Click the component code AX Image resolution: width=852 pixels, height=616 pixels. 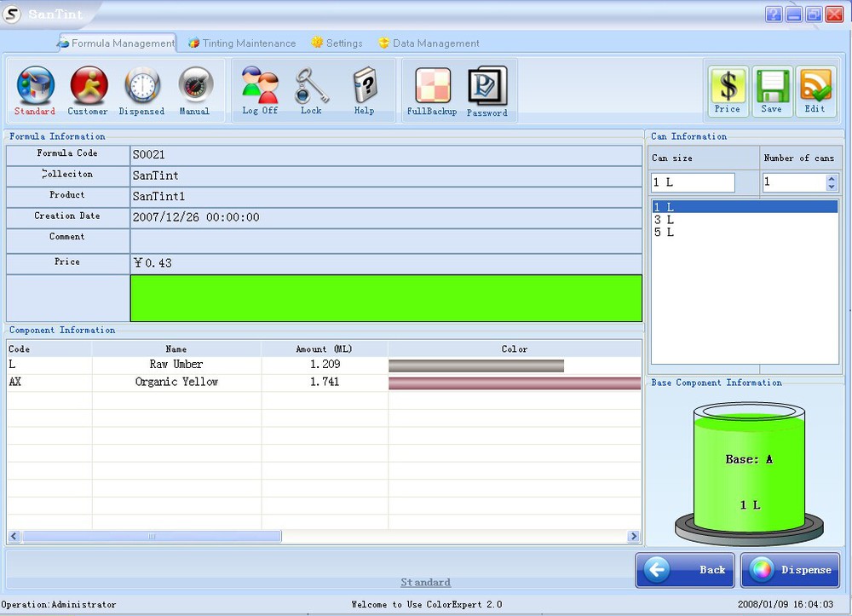(15, 382)
